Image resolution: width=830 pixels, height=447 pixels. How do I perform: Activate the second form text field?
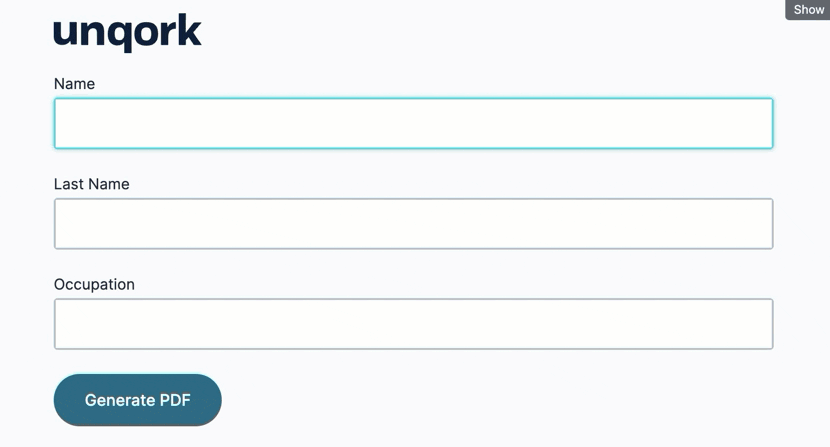[413, 224]
